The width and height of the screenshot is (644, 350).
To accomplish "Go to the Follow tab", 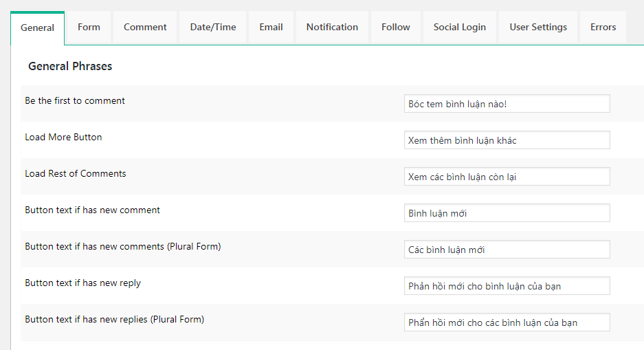I will [395, 28].
